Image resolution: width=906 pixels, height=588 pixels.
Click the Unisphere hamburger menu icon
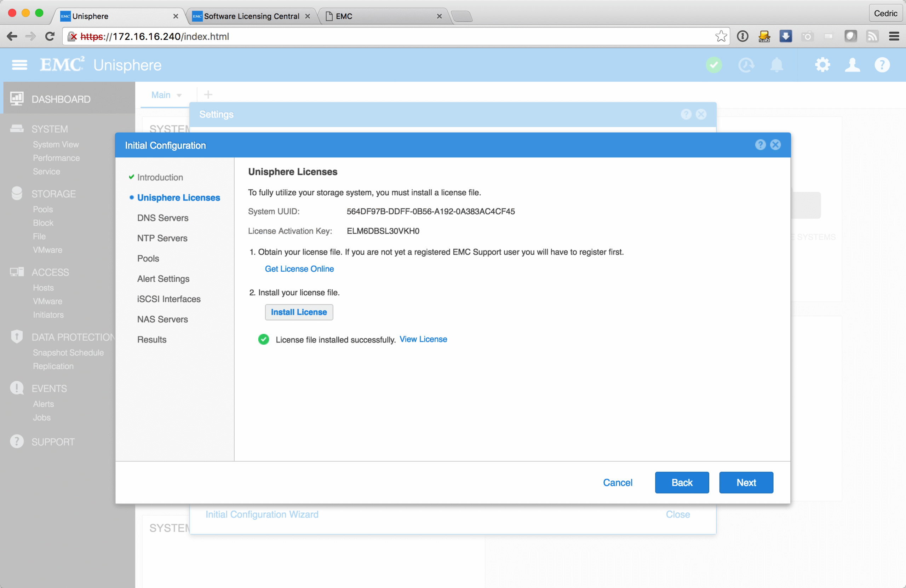19,65
